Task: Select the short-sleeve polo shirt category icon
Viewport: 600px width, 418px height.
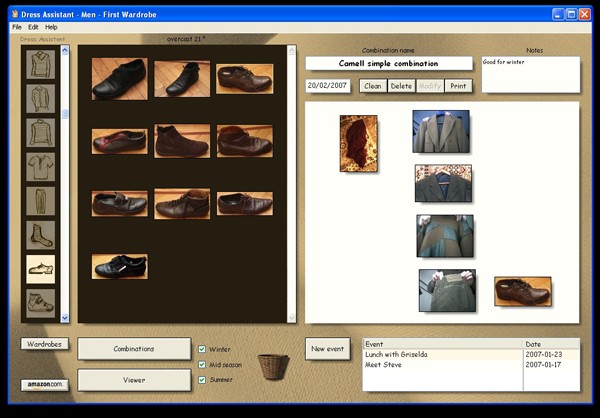Action: pos(41,167)
